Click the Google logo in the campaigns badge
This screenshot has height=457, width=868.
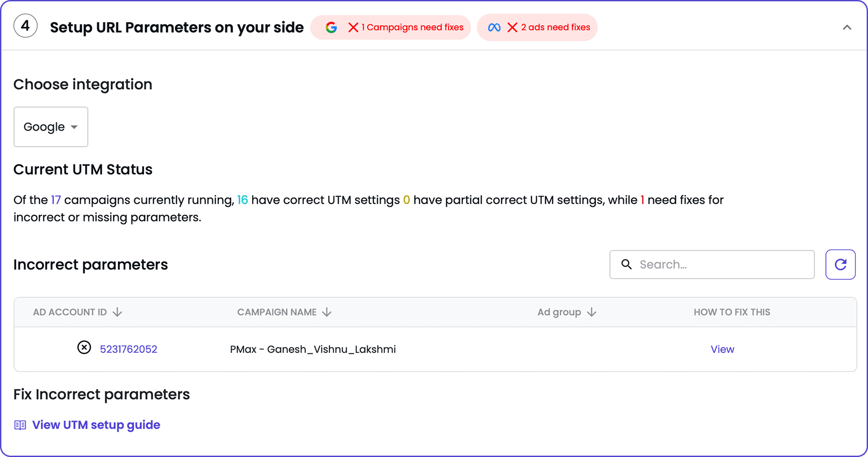331,27
